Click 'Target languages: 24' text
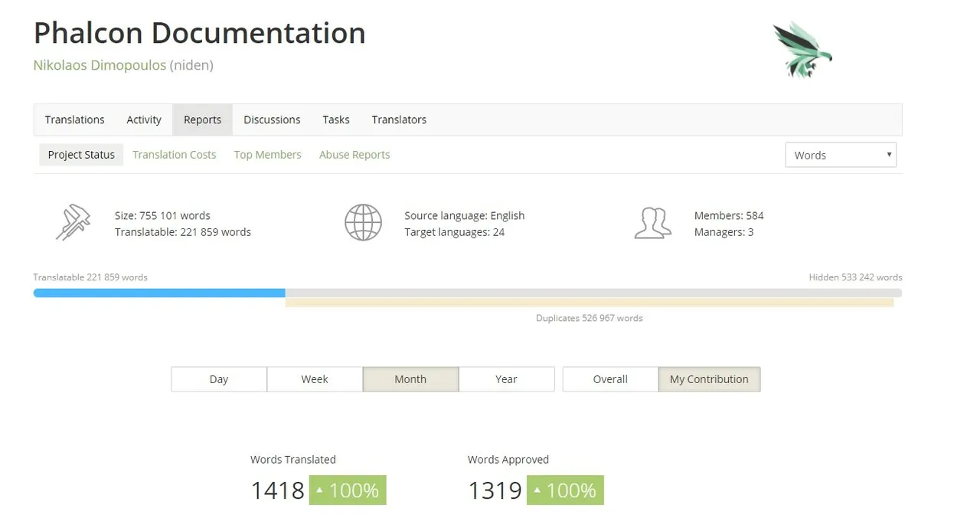980x531 pixels. 455,231
